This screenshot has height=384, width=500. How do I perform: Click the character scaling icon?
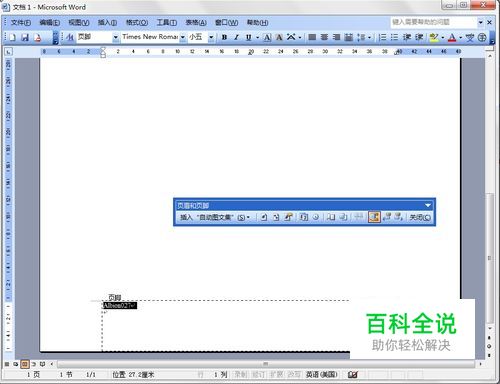tap(291, 37)
